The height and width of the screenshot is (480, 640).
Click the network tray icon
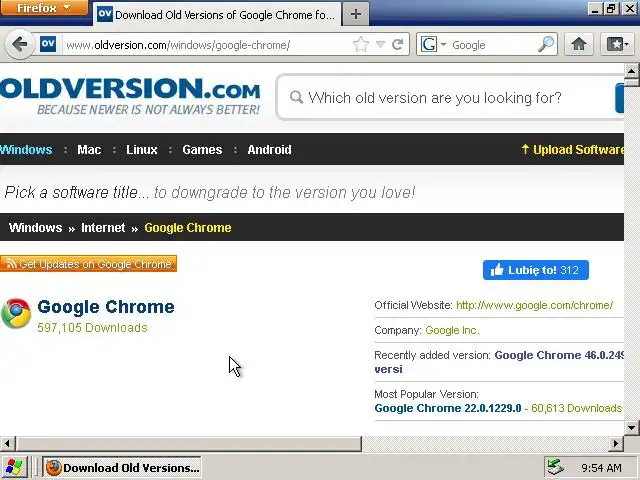coord(555,467)
